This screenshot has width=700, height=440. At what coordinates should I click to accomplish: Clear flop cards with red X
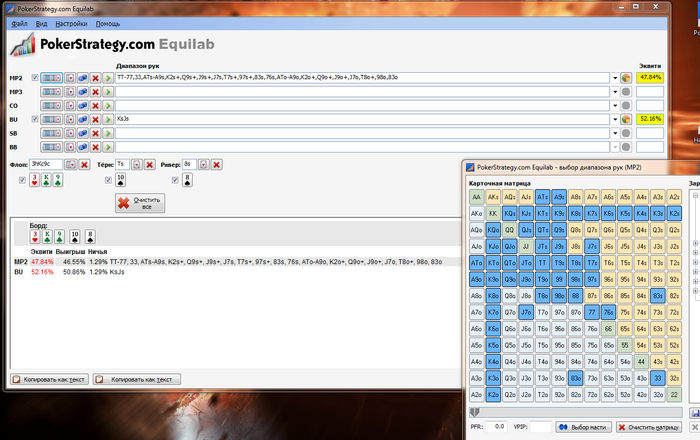click(84, 165)
